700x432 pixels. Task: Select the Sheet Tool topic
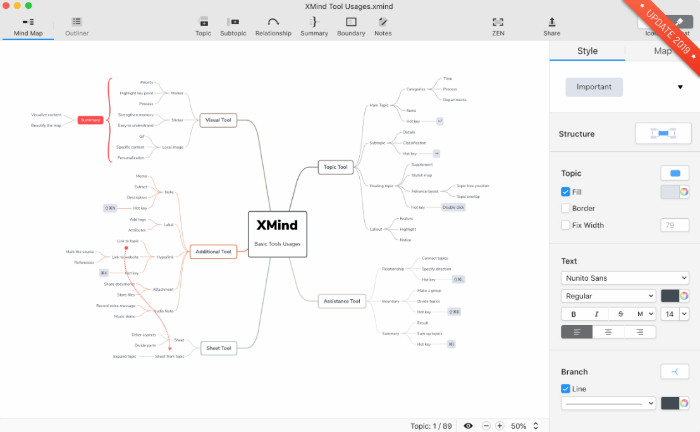click(218, 348)
